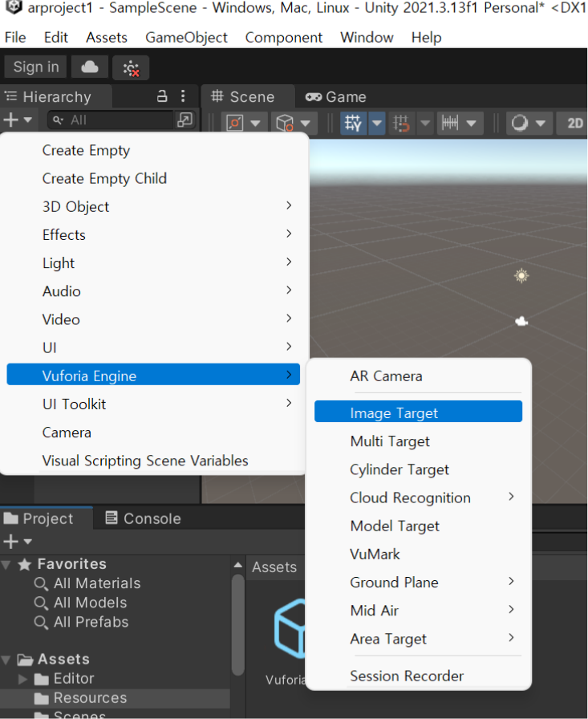Click the Hierarchy search scene picker icon
588x719 pixels.
point(185,120)
